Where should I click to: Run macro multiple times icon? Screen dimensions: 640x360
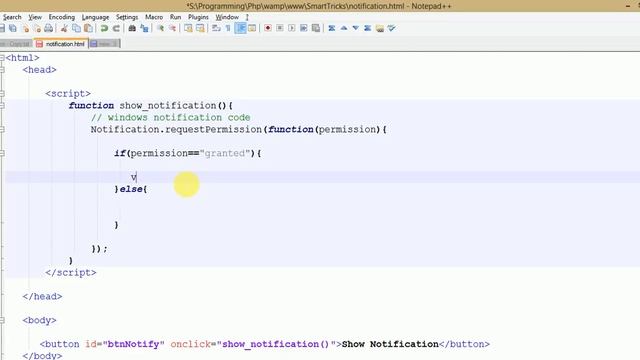[x=304, y=28]
